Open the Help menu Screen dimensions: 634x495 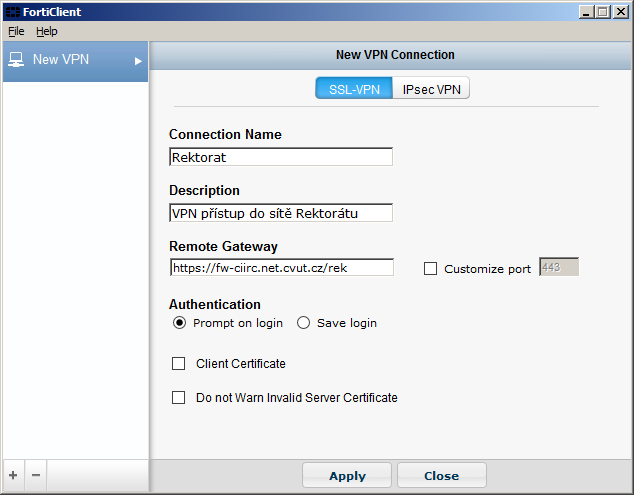pyautogui.click(x=46, y=31)
